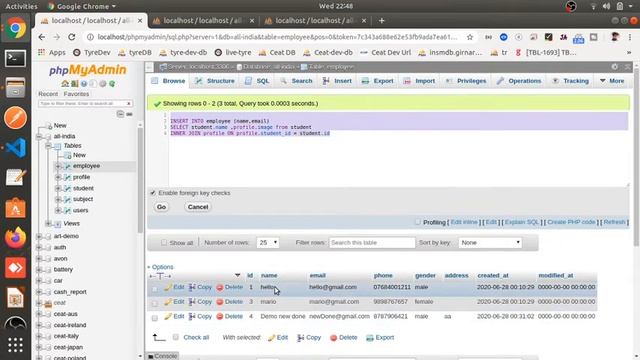Bookmark this page with star icon
This screenshot has height=360, width=640.
(470, 37)
